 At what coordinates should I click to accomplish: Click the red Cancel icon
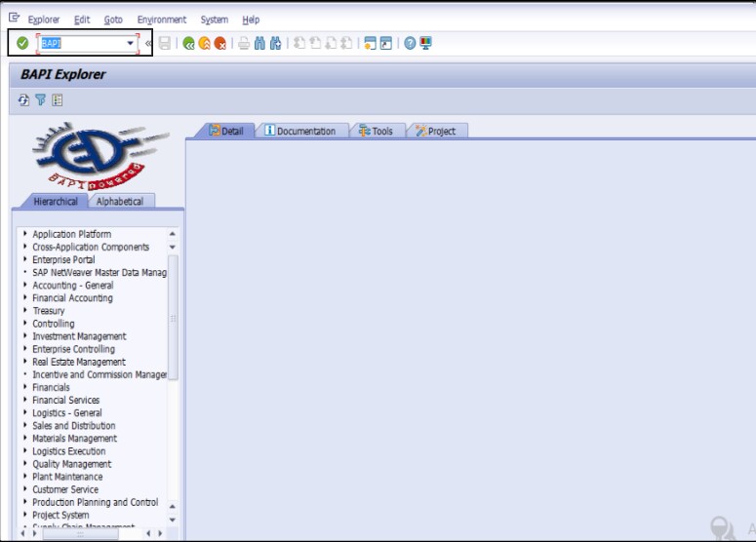[219, 43]
